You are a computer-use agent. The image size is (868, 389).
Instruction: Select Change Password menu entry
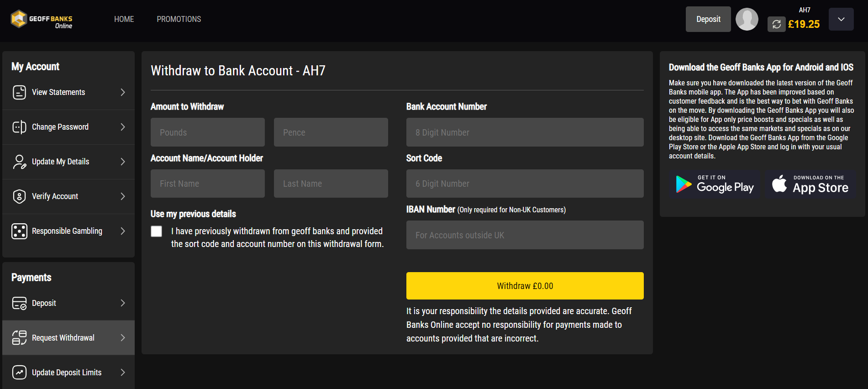68,127
